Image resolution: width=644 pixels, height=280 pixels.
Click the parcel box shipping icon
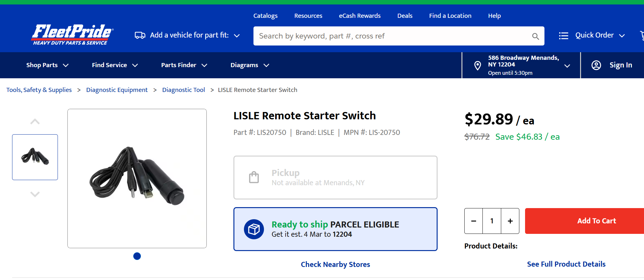pyautogui.click(x=254, y=229)
